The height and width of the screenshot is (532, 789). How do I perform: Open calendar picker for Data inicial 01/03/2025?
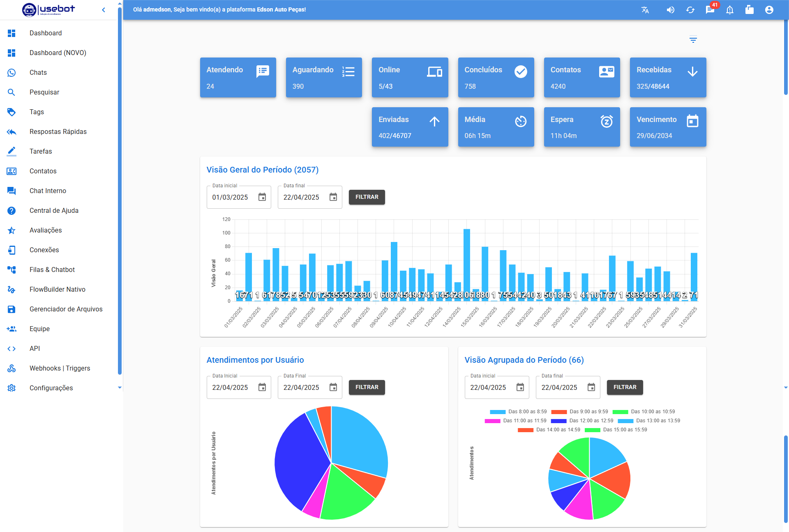(262, 197)
